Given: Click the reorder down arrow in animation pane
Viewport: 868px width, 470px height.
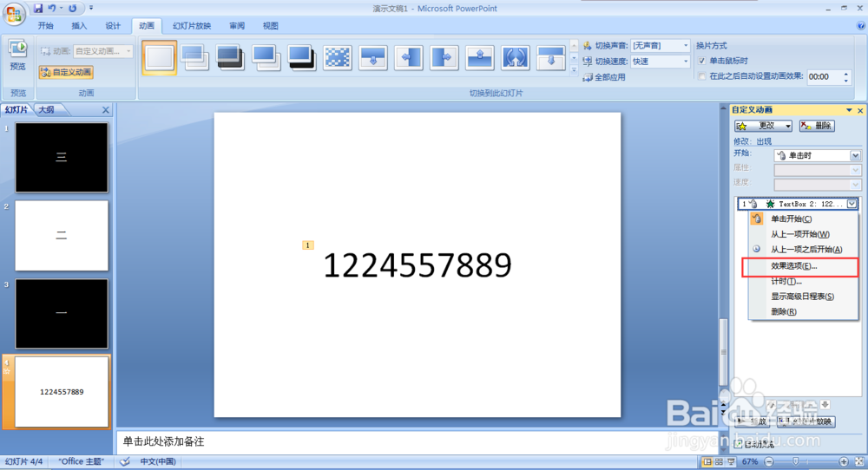Looking at the screenshot, I should (x=825, y=405).
